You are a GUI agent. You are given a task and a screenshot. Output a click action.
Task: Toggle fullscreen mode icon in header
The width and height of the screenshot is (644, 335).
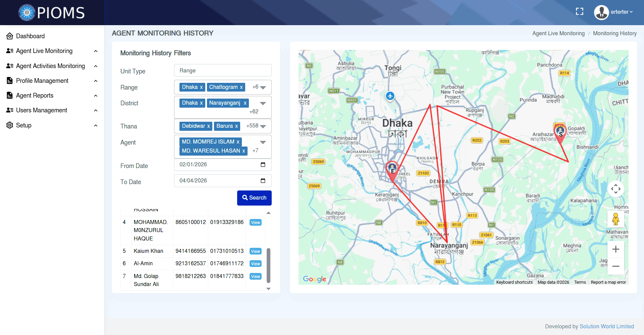[x=579, y=12]
